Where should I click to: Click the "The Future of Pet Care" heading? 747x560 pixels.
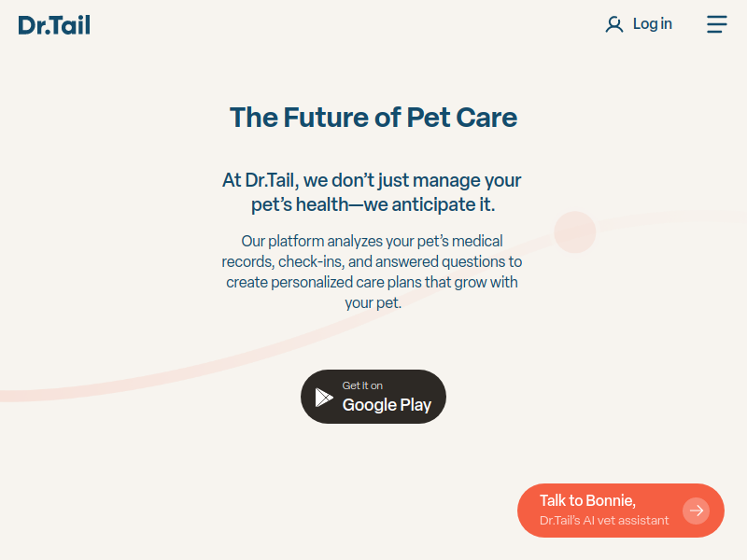(373, 118)
